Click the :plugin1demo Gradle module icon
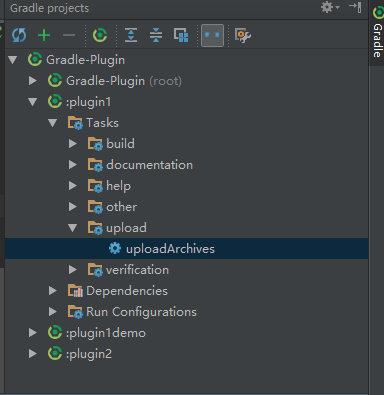The width and height of the screenshot is (384, 395). (55, 332)
